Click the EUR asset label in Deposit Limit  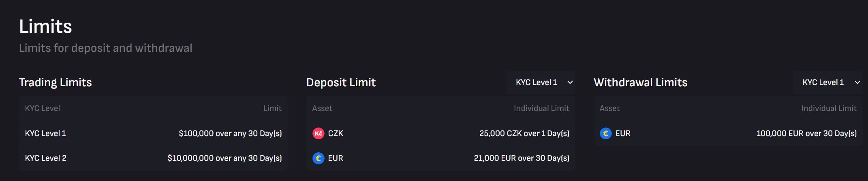pos(336,158)
